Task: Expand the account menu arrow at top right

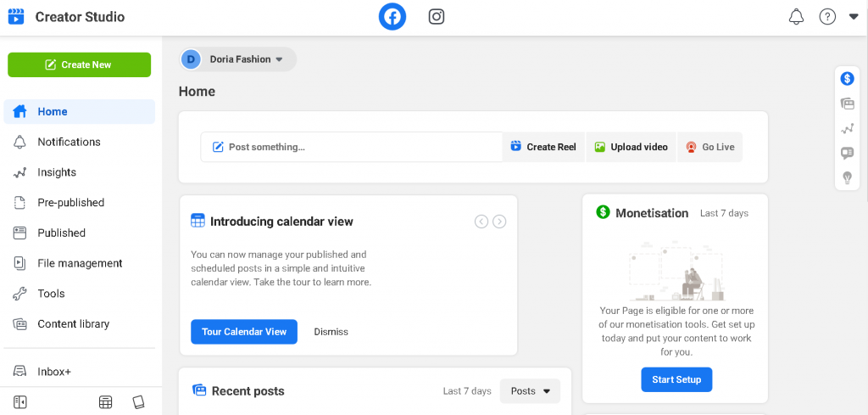Action: click(854, 17)
